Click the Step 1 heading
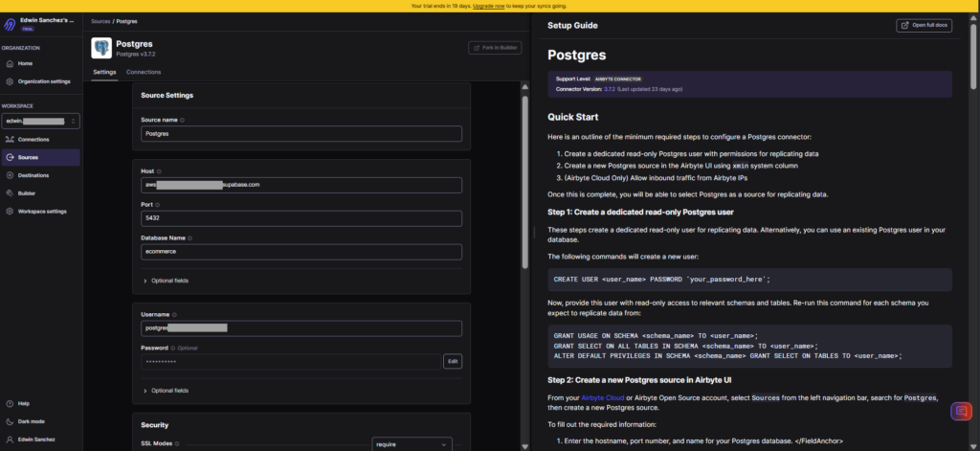Image resolution: width=980 pixels, height=451 pixels. pos(640,212)
